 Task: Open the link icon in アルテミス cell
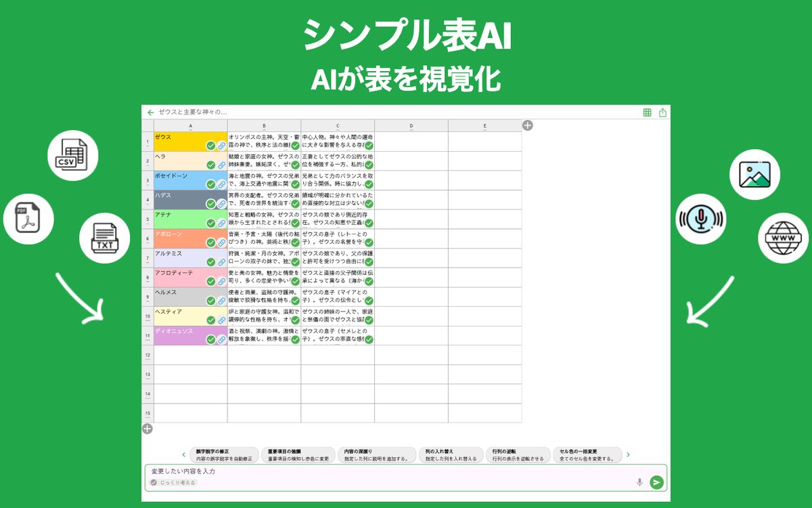tap(221, 262)
